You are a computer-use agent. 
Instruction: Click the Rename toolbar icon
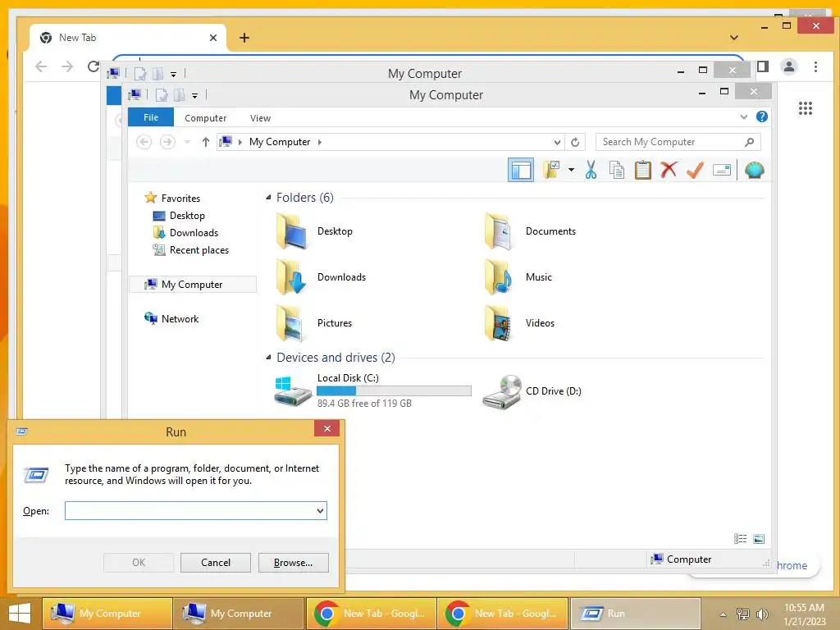722,171
